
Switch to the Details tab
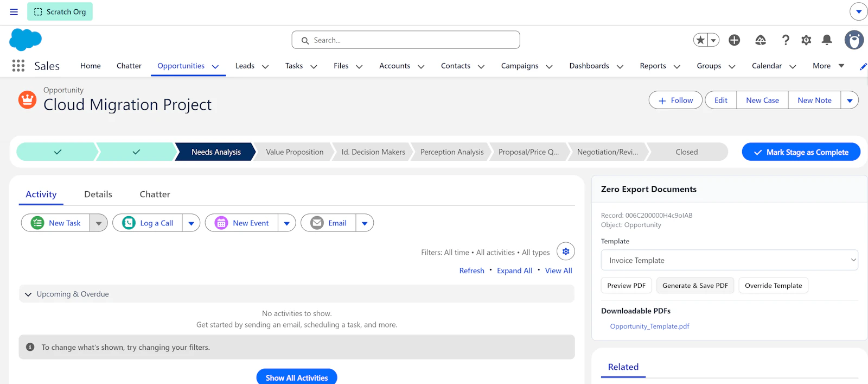pos(98,194)
